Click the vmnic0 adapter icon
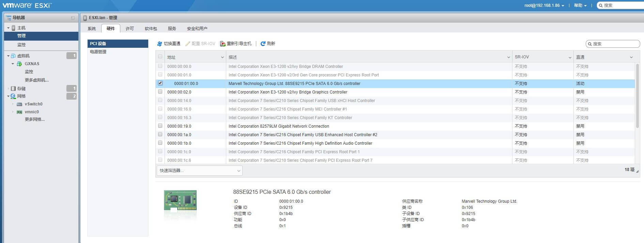Viewport: 644px width, 243px height. (19, 112)
